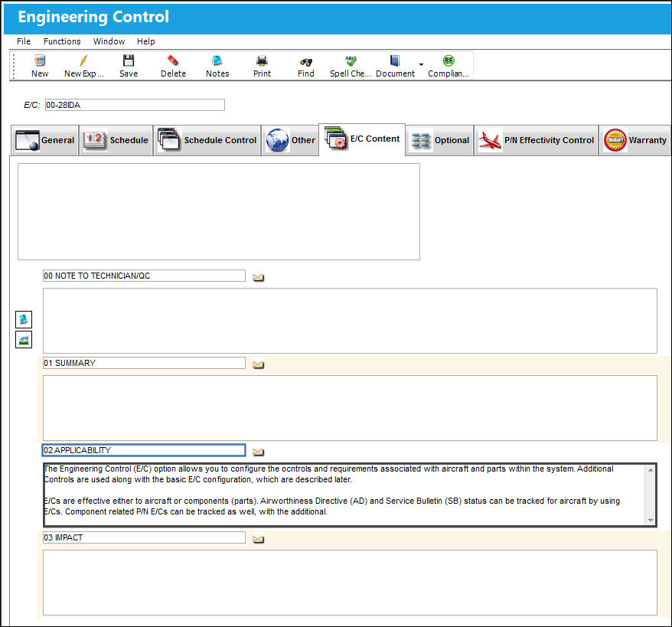Click the empty Impact text area

tap(350, 583)
